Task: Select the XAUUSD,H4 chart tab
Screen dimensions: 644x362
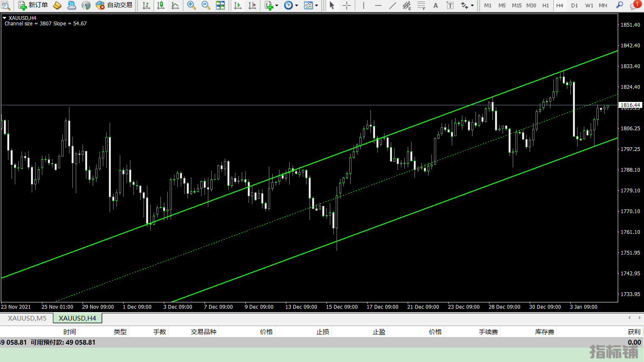Action: [77, 318]
